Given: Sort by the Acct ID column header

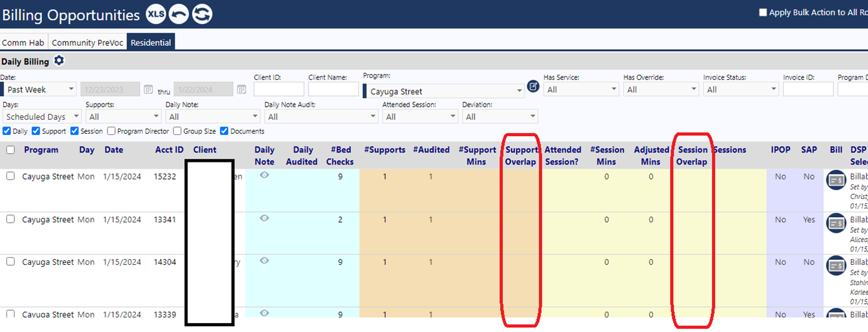Looking at the screenshot, I should [170, 150].
